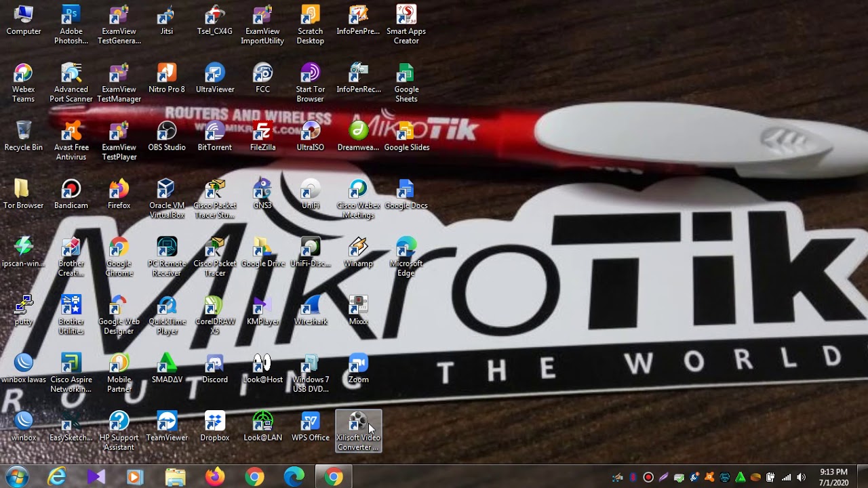Launch Bandicam screen recorder

[x=71, y=195]
